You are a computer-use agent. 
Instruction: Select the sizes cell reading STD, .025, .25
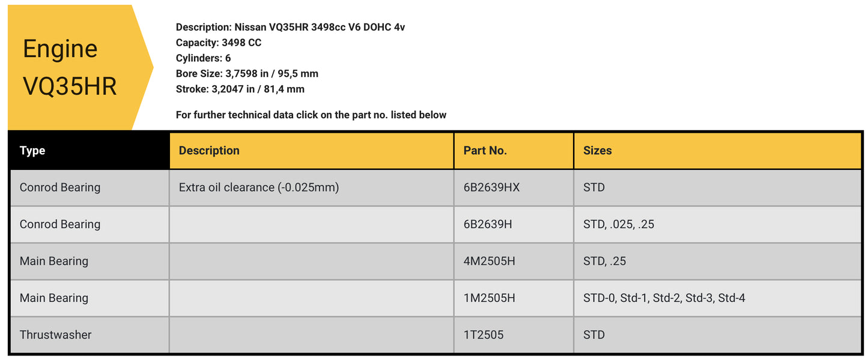618,224
